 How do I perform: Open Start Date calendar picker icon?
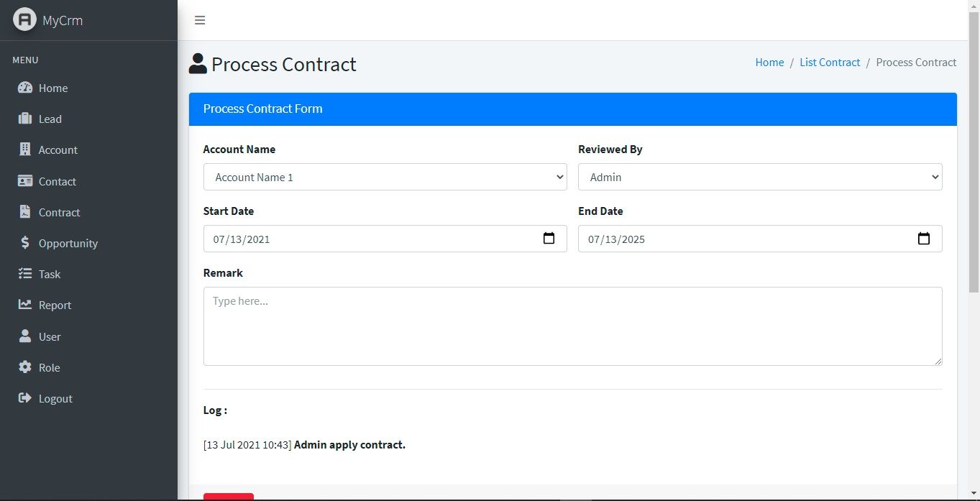click(x=549, y=239)
